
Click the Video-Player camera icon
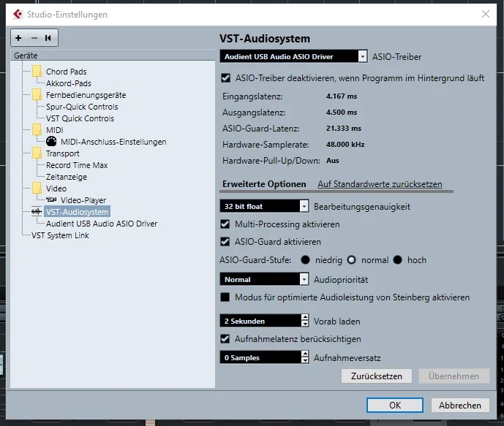coord(51,199)
